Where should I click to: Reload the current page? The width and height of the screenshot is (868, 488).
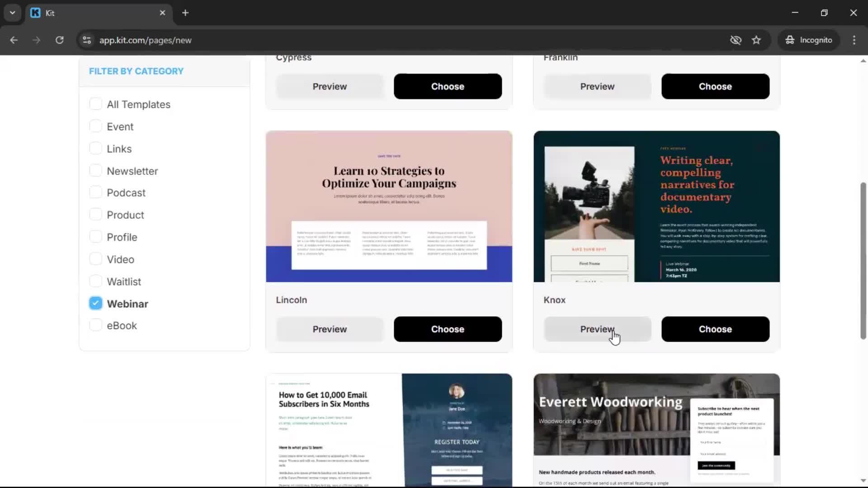[x=59, y=40]
